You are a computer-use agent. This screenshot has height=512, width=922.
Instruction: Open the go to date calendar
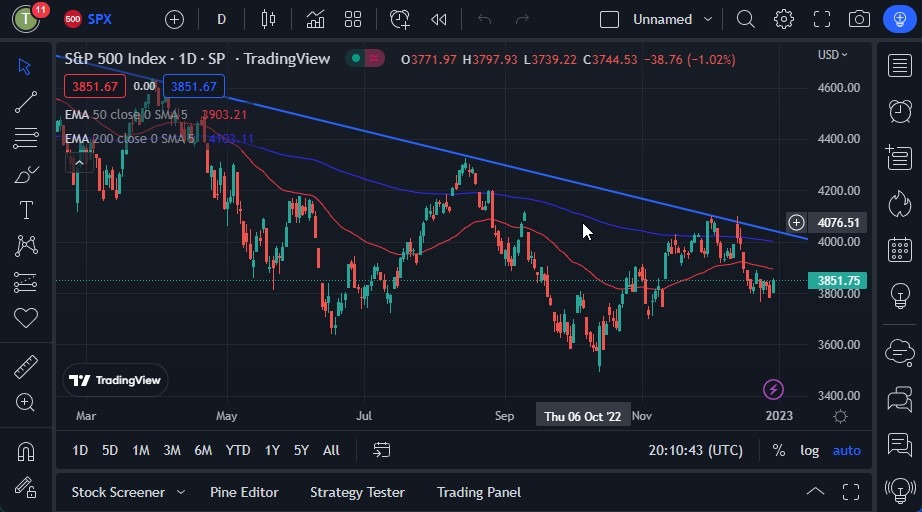382,450
